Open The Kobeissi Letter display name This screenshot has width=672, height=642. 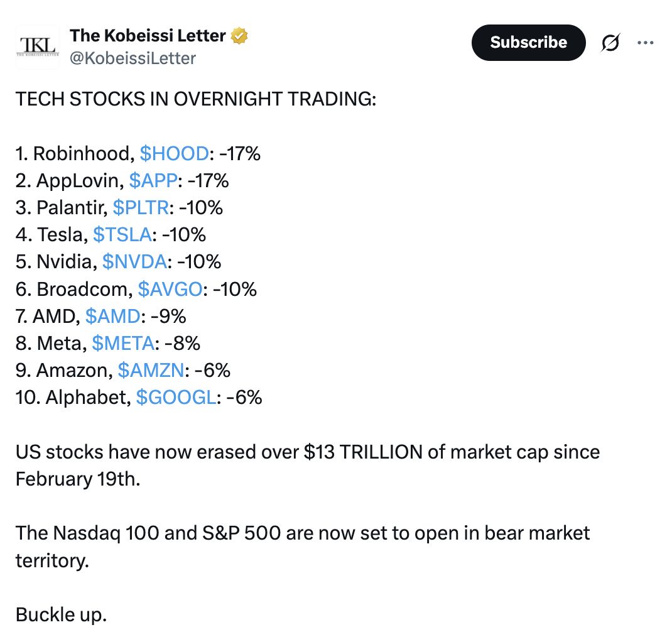(148, 36)
